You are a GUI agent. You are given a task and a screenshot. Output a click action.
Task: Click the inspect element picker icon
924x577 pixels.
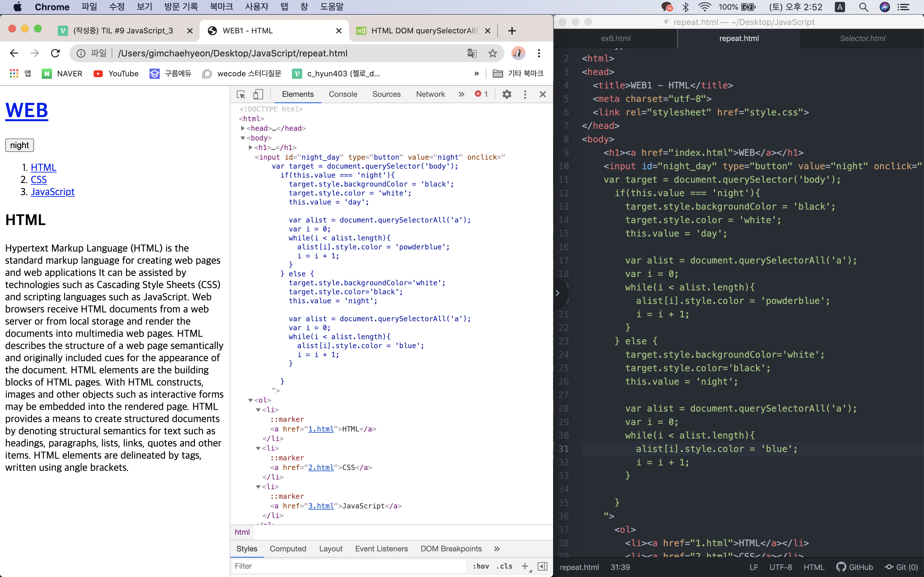tap(241, 94)
